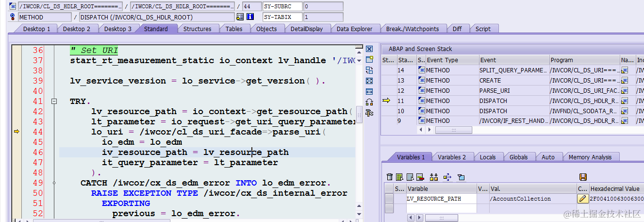Click the full screen tool icon
This screenshot has width=644, height=222.
pos(369,81)
